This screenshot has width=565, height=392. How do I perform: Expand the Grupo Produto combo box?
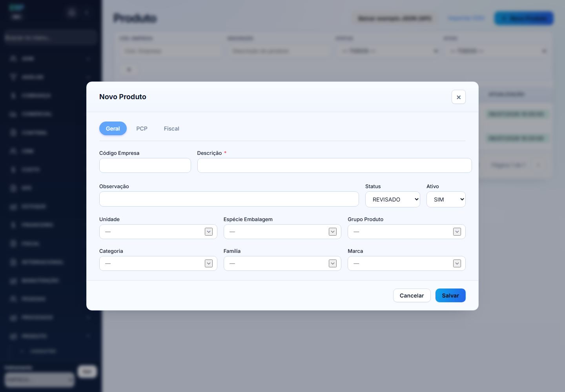point(457,232)
